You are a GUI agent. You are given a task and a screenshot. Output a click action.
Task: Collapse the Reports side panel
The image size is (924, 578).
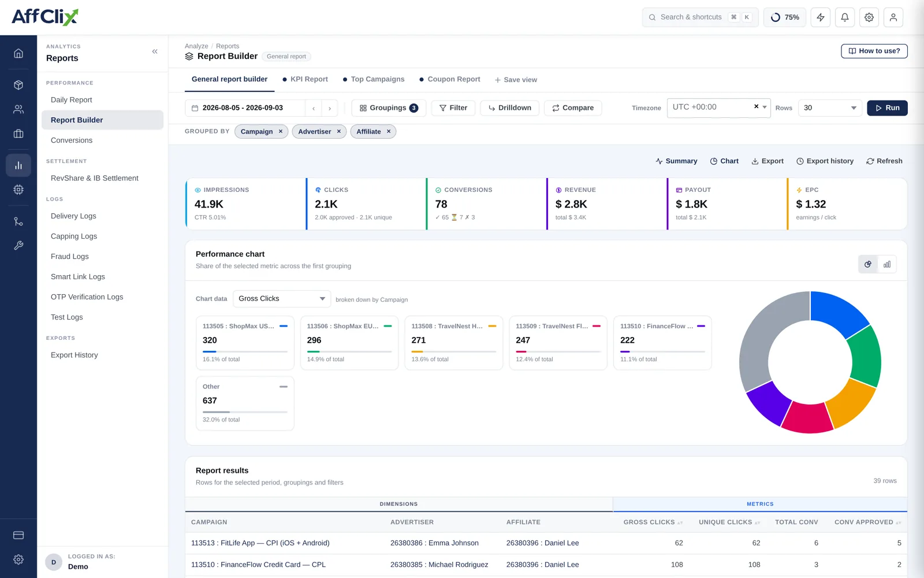point(155,51)
